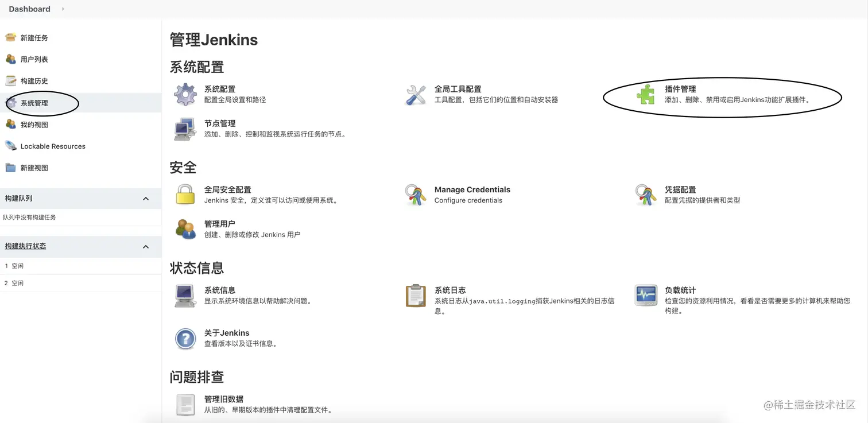Click the 系统信息 monitor icon

click(185, 296)
